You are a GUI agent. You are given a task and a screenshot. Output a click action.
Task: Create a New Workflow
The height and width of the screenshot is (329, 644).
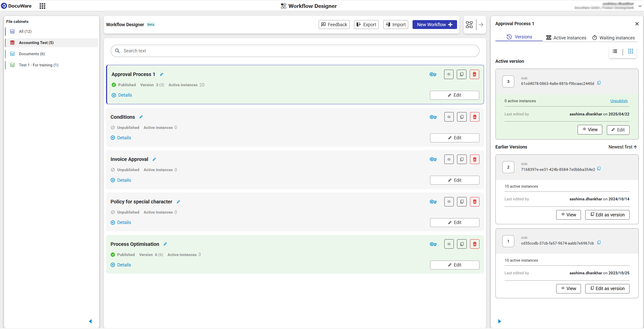(x=434, y=24)
